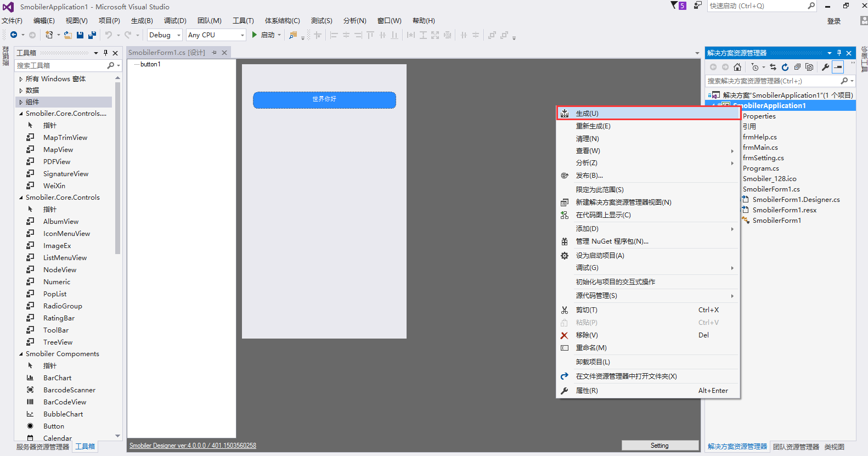
Task: Collapse the Smobiler Compoments group
Action: click(21, 354)
